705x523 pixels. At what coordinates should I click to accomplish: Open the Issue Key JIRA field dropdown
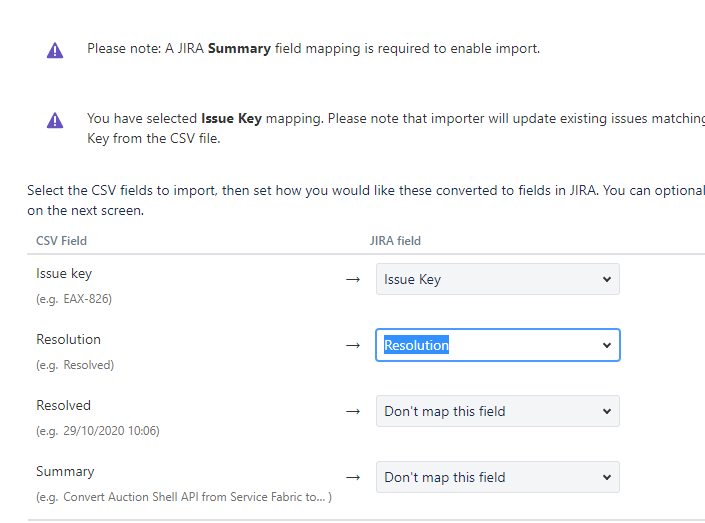[x=497, y=279]
